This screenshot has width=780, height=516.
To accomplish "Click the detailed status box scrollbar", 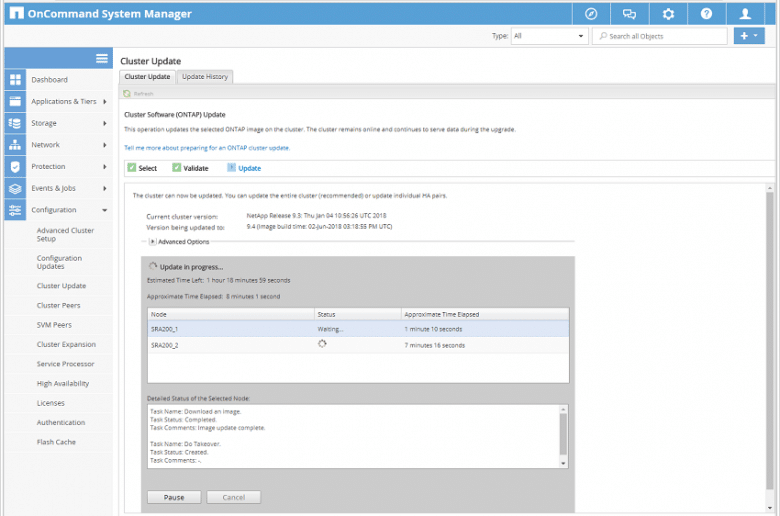I will point(563,434).
